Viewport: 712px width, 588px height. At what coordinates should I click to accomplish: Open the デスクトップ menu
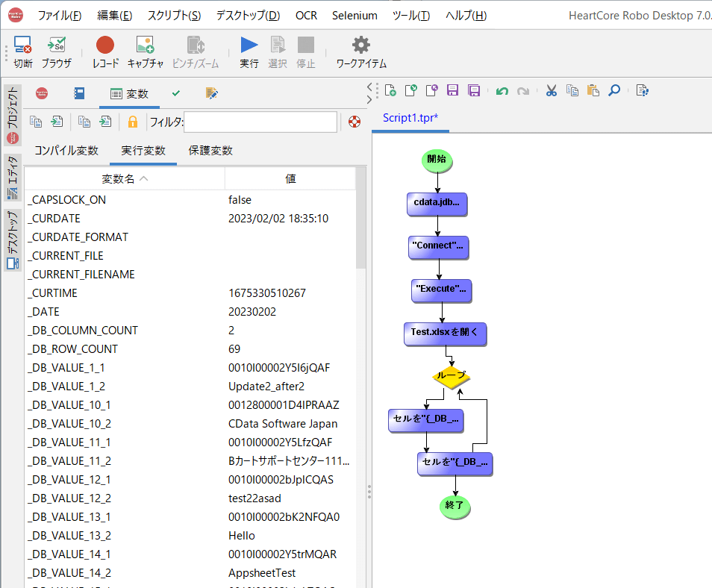pos(248,16)
